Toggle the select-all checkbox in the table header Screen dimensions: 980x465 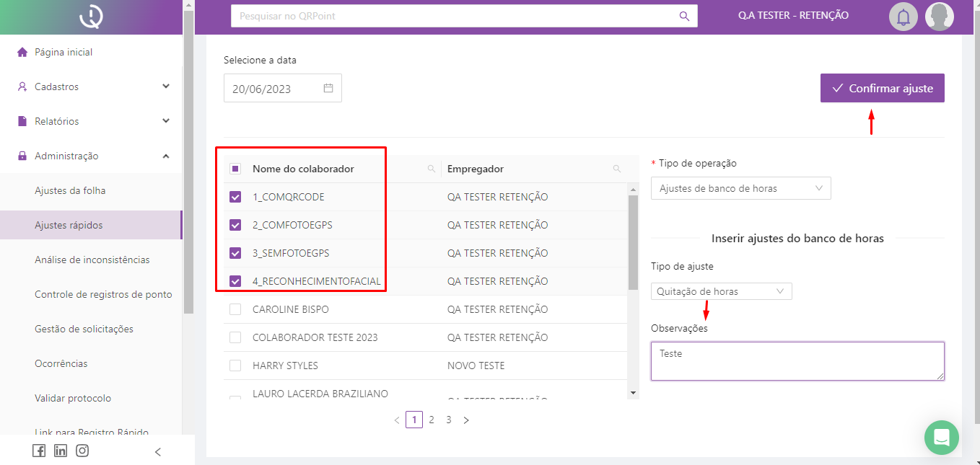(235, 169)
